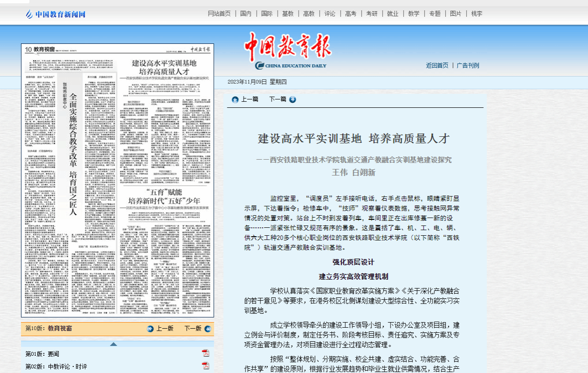Select 评论 in the top navigation
The height and width of the screenshot is (373, 588).
point(329,14)
